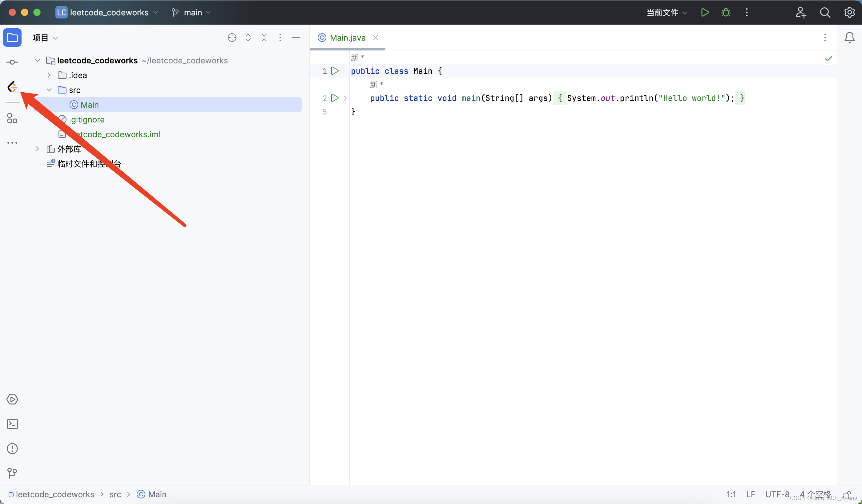Select Main class in project tree
The width and height of the screenshot is (862, 504).
pyautogui.click(x=167, y=105)
